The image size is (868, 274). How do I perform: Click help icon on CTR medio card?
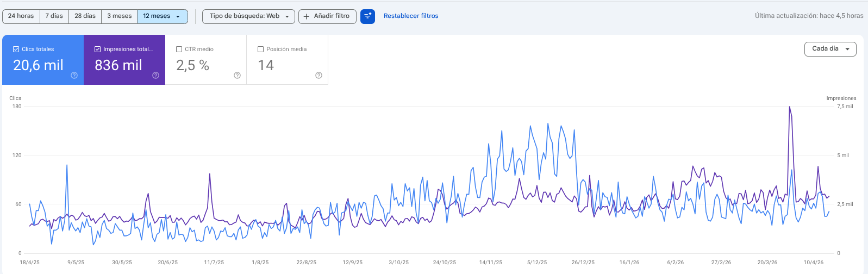(x=237, y=76)
